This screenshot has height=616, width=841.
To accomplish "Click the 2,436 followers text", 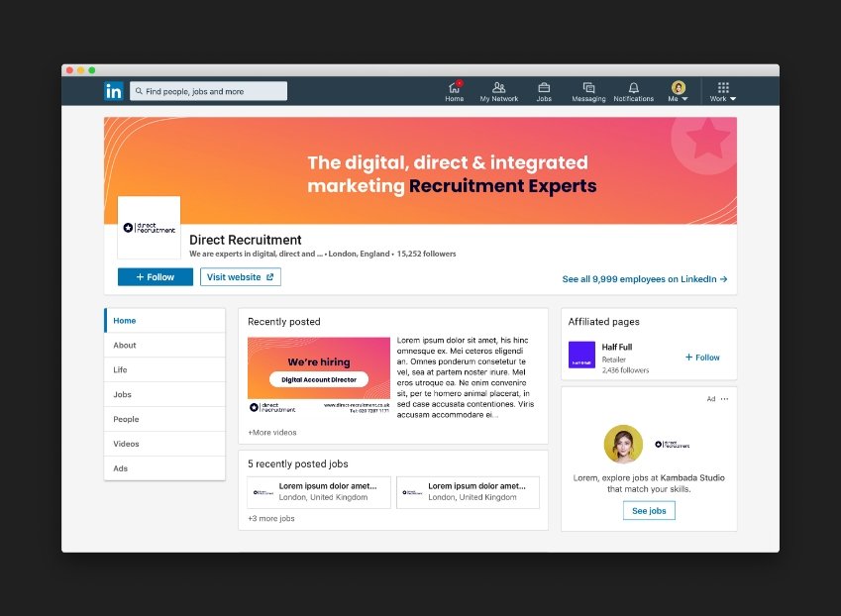I will point(625,370).
